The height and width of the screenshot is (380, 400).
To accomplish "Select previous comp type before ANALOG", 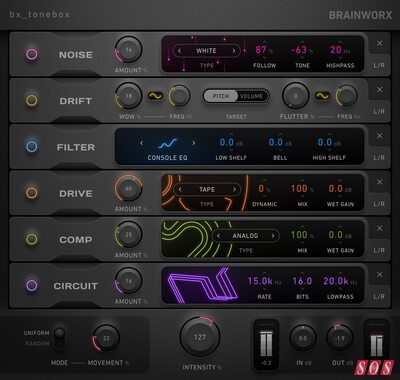I will click(218, 236).
